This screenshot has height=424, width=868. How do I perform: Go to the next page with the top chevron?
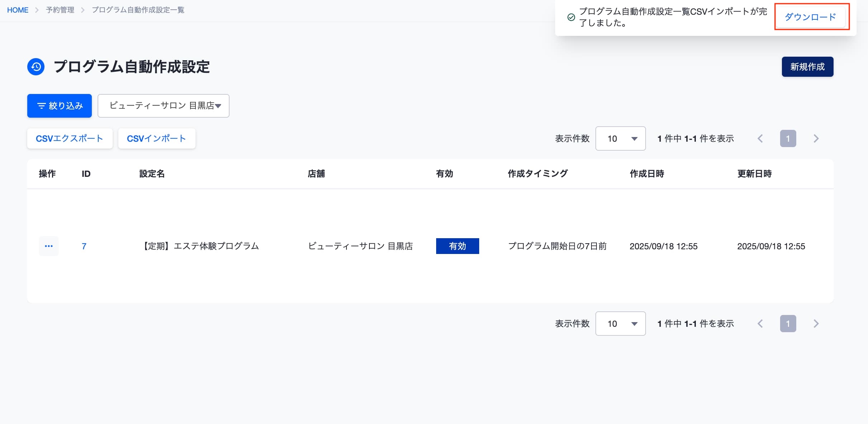tap(816, 138)
